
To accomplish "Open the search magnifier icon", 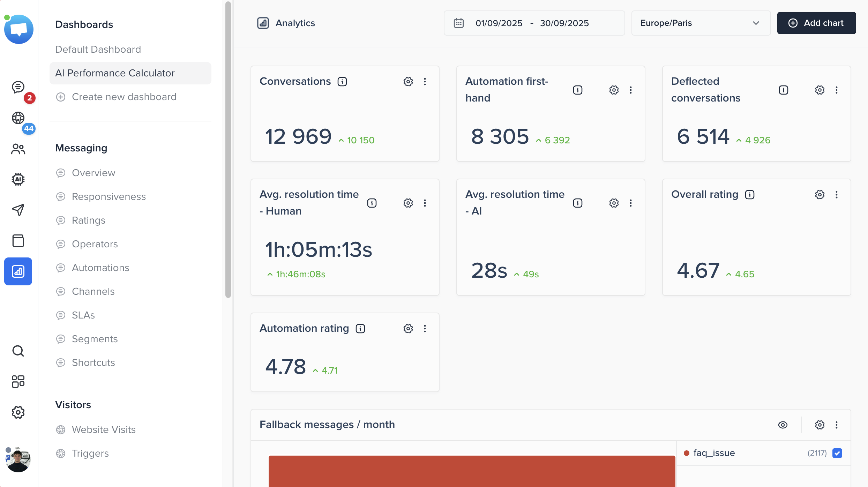I will click(18, 351).
